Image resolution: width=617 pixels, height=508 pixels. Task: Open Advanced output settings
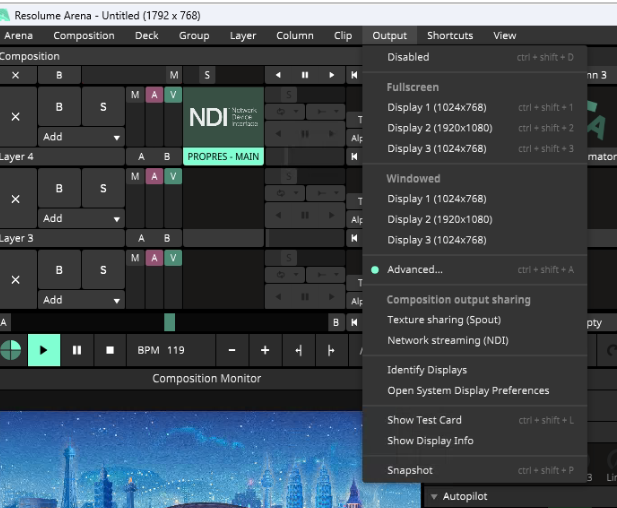coord(475,270)
